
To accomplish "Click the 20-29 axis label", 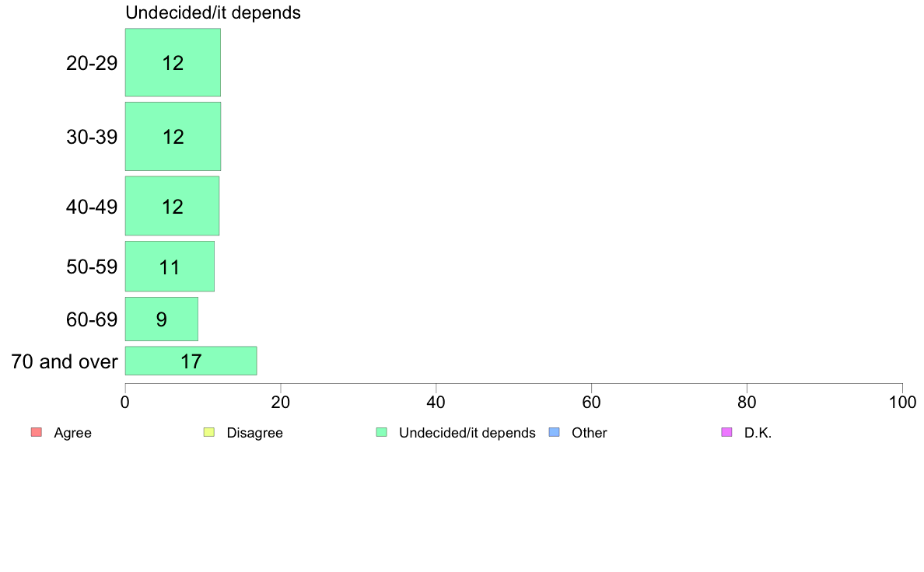I will point(92,63).
